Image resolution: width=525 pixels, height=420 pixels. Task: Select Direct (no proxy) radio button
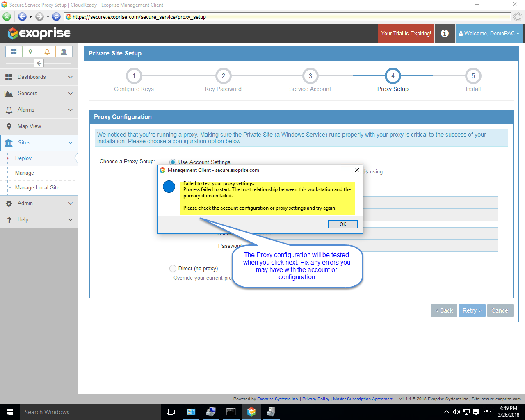pos(173,269)
